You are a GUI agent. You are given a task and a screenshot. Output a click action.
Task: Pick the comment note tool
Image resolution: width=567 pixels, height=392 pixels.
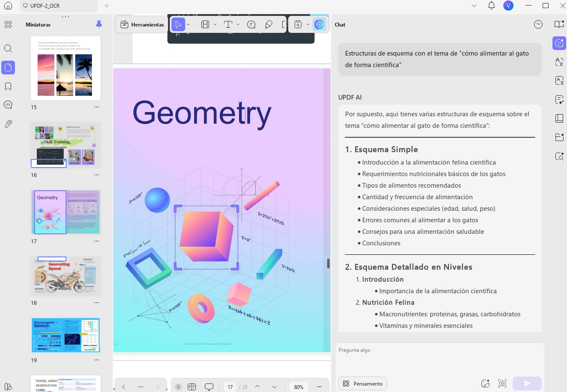coord(251,25)
